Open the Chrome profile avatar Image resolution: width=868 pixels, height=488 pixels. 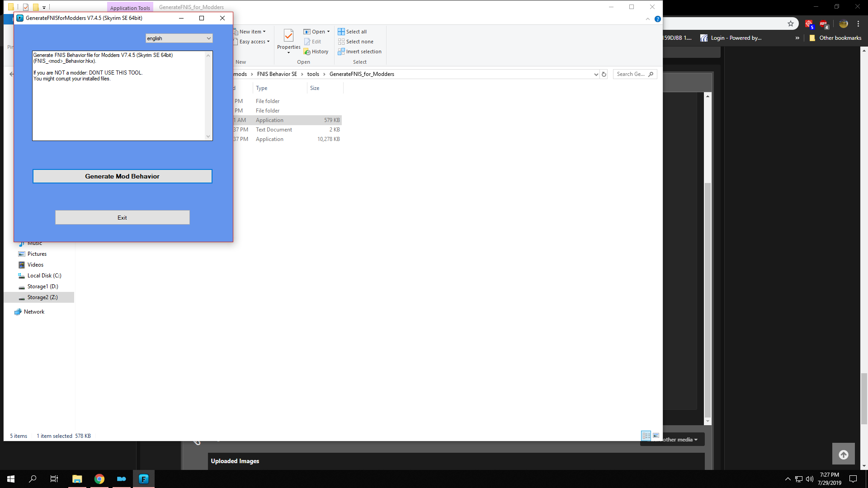click(844, 24)
